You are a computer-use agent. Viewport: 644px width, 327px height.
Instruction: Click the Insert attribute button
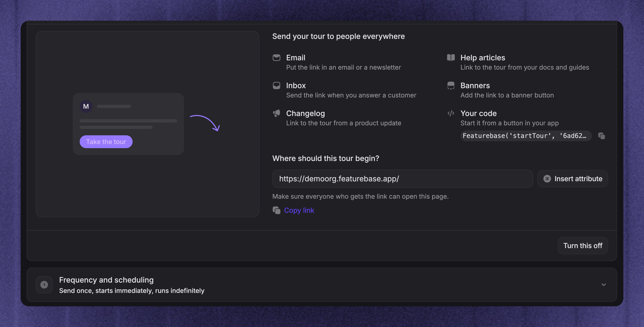[x=573, y=179]
